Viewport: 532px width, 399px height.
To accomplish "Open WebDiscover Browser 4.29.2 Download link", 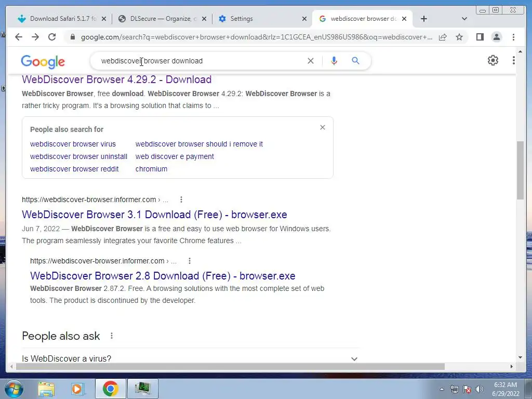I will 117,79.
